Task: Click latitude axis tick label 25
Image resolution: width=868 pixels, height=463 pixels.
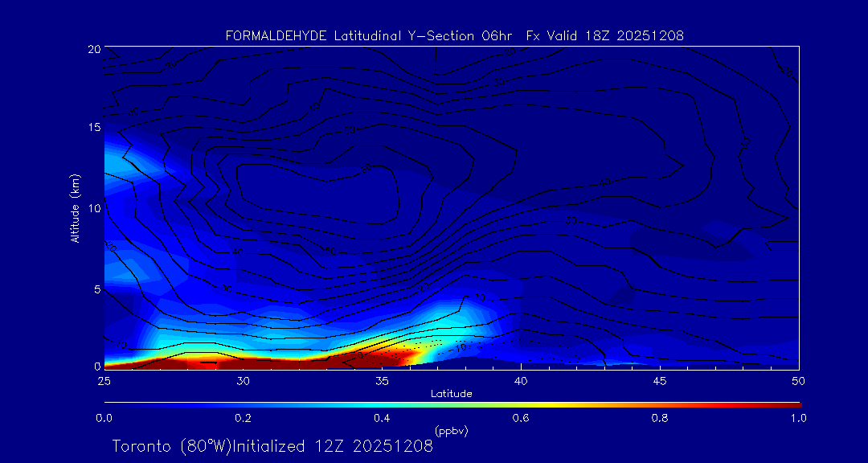Action: click(104, 381)
